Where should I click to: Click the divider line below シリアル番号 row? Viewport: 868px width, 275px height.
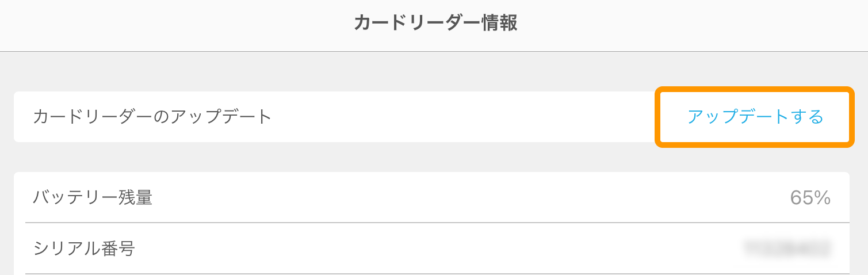[437, 273]
